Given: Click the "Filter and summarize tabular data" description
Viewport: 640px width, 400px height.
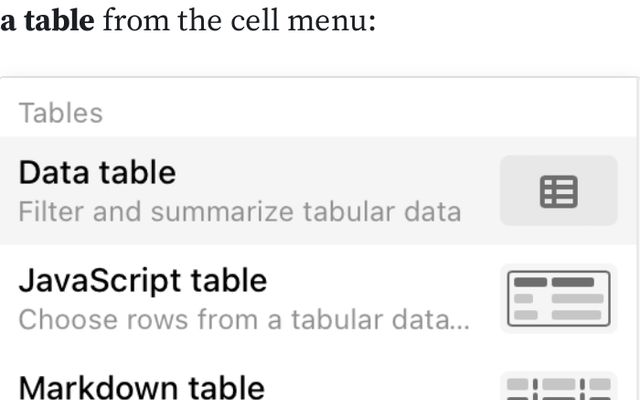Looking at the screenshot, I should point(240,212).
